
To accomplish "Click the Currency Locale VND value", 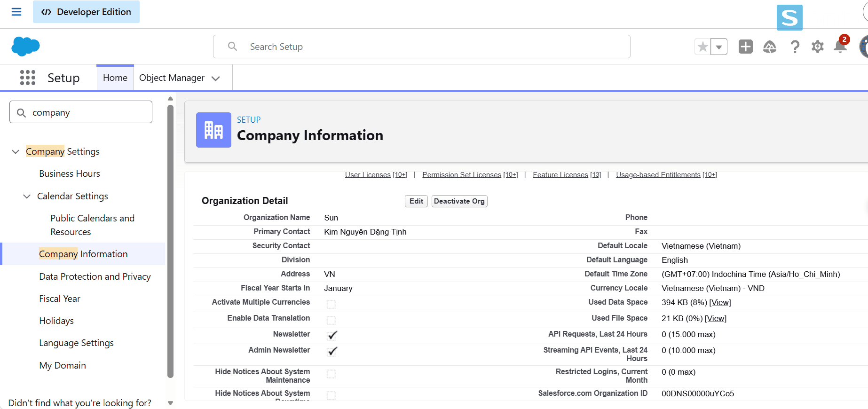I will click(713, 288).
